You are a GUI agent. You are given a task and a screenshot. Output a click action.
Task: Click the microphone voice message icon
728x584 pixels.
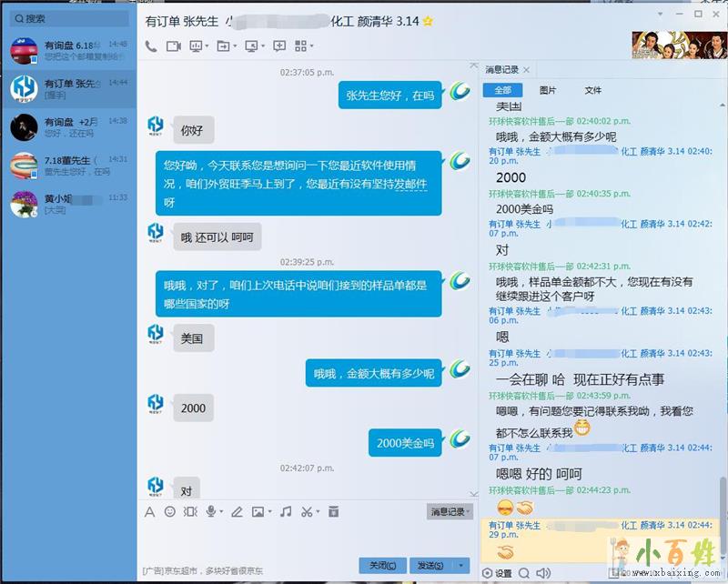[x=211, y=512]
